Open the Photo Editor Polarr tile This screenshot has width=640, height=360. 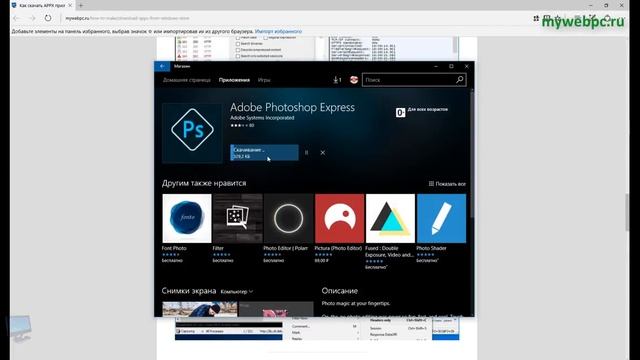click(x=289, y=218)
